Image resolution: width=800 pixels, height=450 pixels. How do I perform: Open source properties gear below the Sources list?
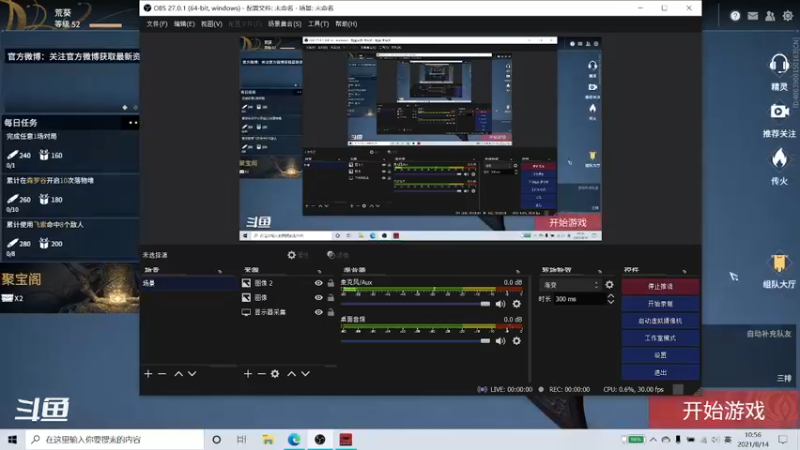tap(275, 374)
